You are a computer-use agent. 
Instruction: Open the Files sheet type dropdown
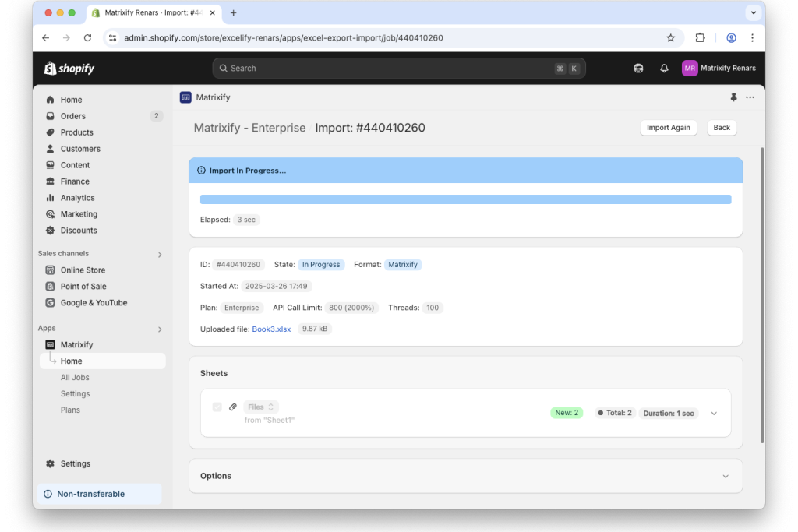pos(261,407)
